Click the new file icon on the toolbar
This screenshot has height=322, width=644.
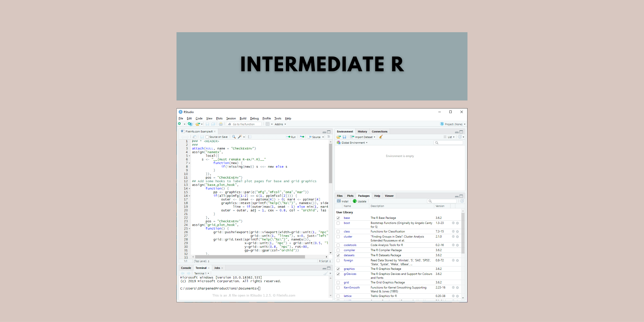coord(180,124)
